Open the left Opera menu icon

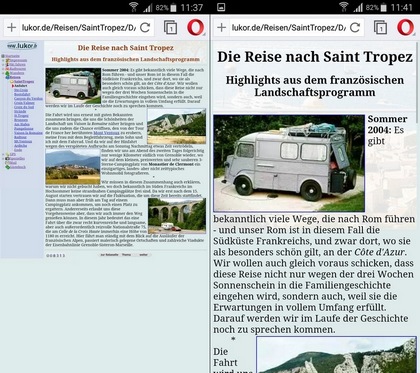195,27
